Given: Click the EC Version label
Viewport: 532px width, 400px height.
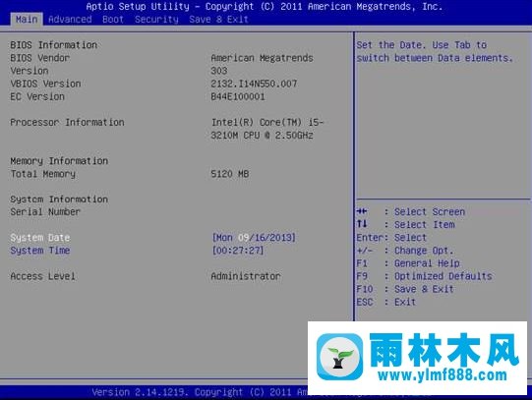Looking at the screenshot, I should pos(37,96).
